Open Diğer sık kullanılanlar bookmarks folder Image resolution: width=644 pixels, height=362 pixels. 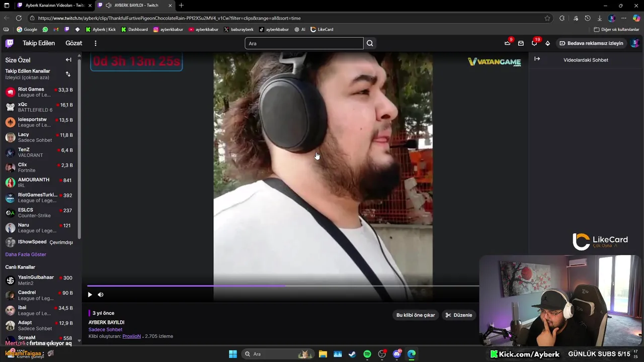[616, 30]
